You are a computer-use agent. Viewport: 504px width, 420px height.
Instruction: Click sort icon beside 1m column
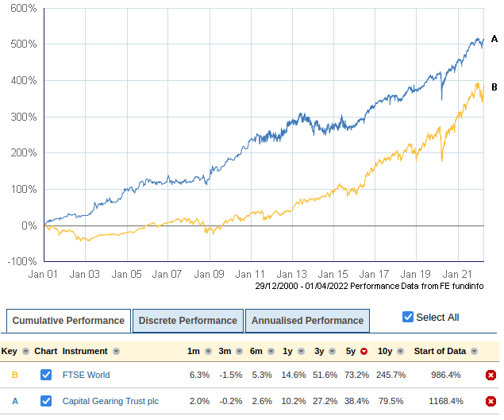click(209, 352)
